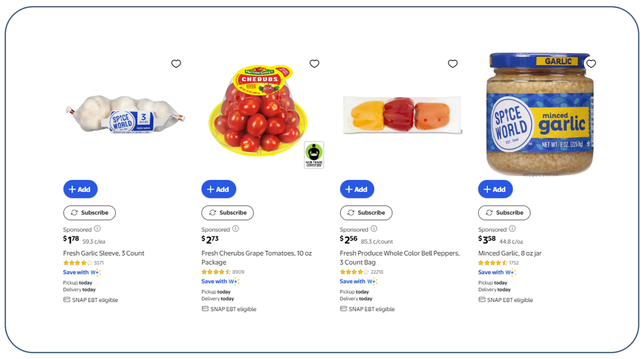
Task: Open Sponsored info tooltip for Fresh Garlic Sleeve
Action: pyautogui.click(x=98, y=229)
